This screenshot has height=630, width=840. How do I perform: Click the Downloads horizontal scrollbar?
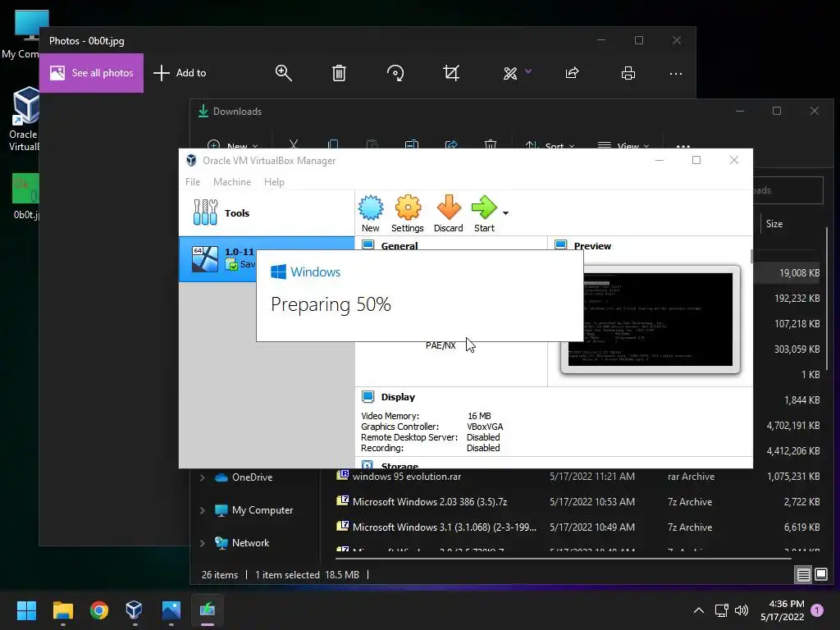563,559
